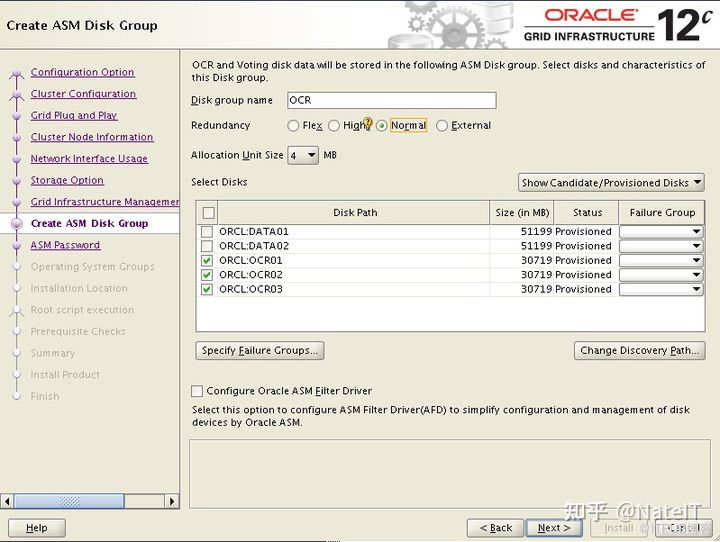This screenshot has height=542, width=720.
Task: Click the Disk Path column header
Action: point(354,213)
